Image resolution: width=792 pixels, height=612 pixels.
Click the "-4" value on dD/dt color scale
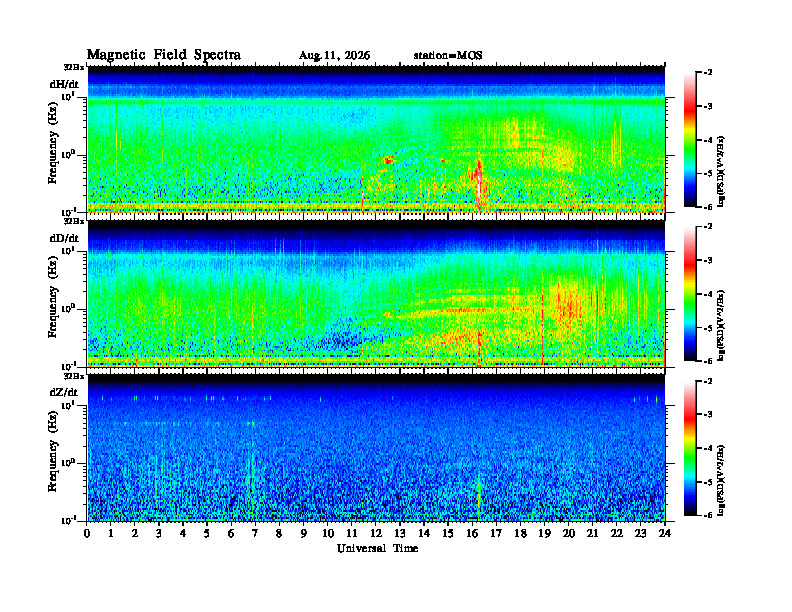pos(708,294)
